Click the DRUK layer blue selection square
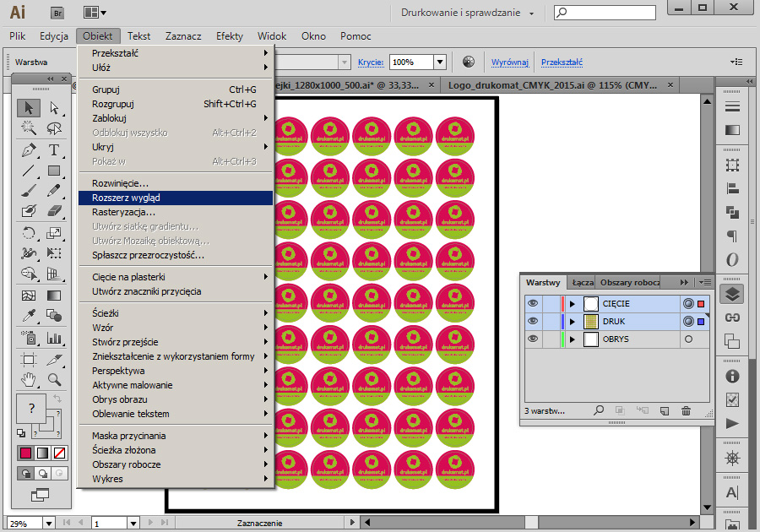Screen dimensions: 760x532 tap(700, 321)
